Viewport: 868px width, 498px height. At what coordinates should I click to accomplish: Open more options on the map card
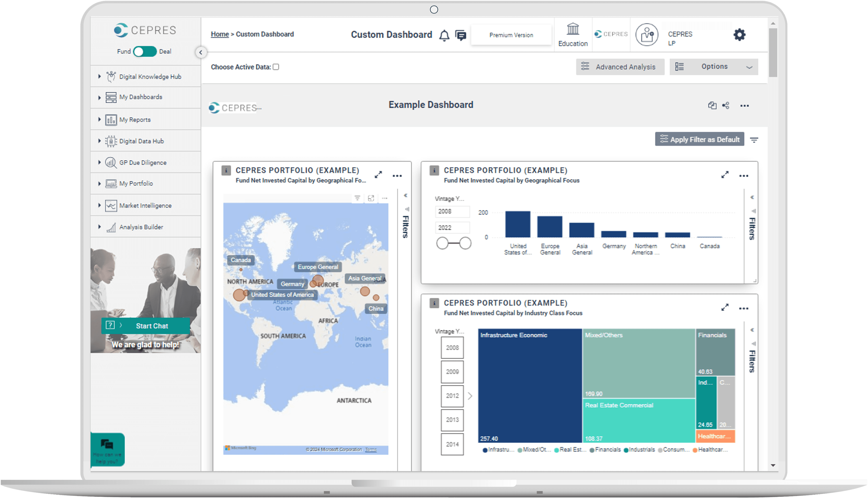pyautogui.click(x=397, y=176)
